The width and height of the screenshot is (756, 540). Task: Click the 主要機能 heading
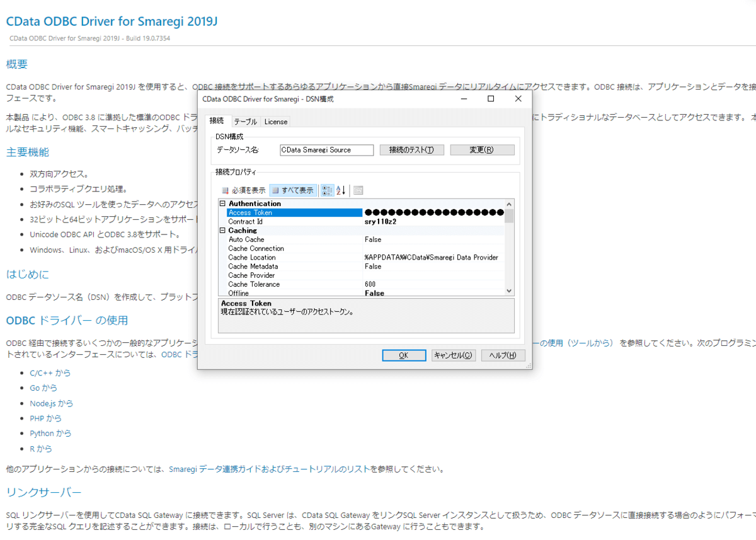tap(28, 152)
